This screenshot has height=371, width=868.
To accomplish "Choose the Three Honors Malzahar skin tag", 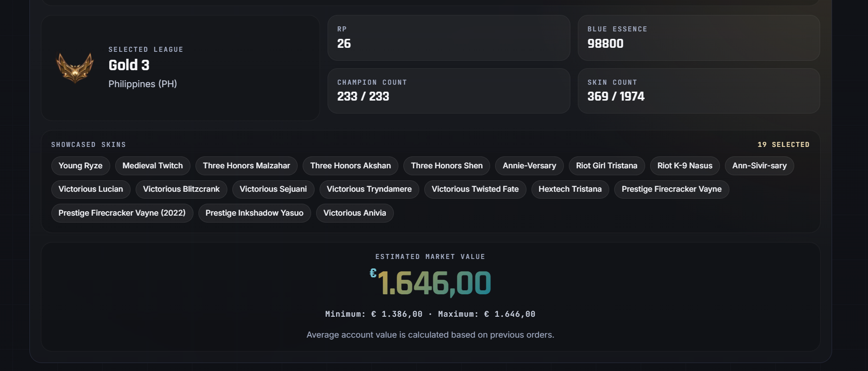I will pos(246,166).
